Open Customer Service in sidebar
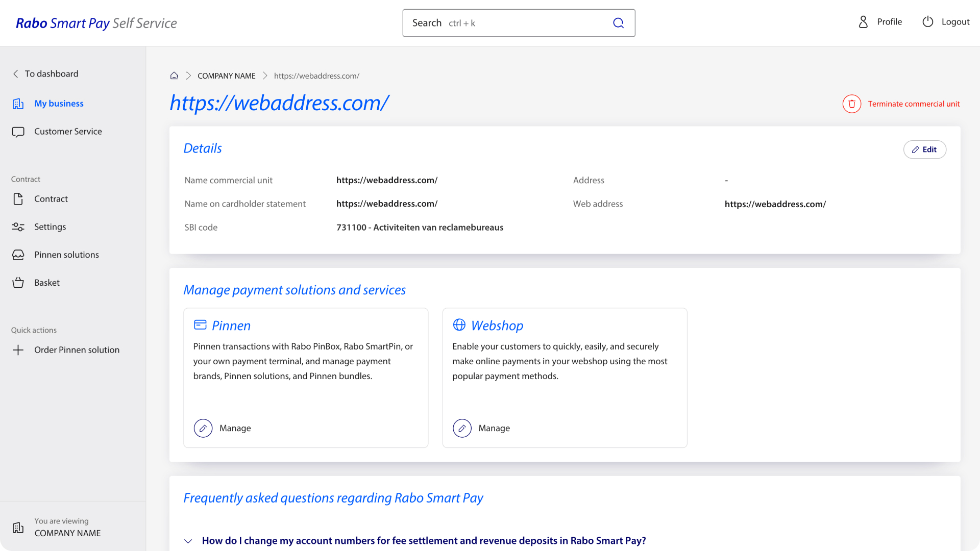 point(68,132)
